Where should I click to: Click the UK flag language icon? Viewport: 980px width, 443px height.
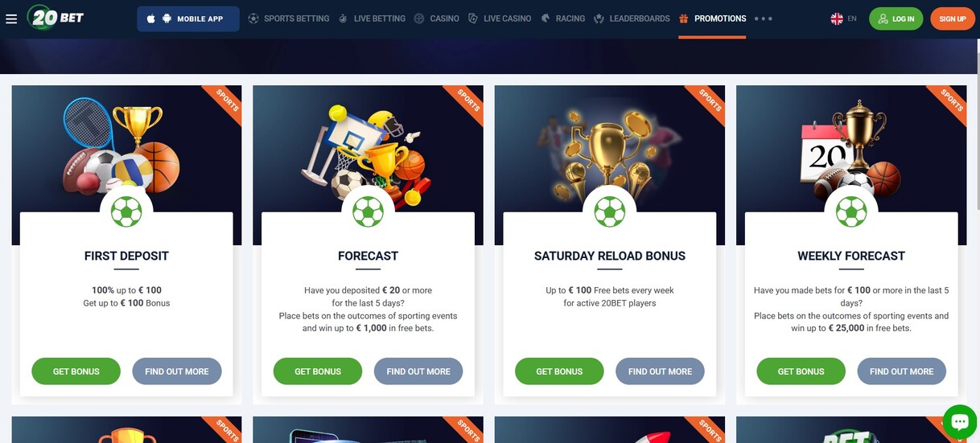[x=837, y=18]
